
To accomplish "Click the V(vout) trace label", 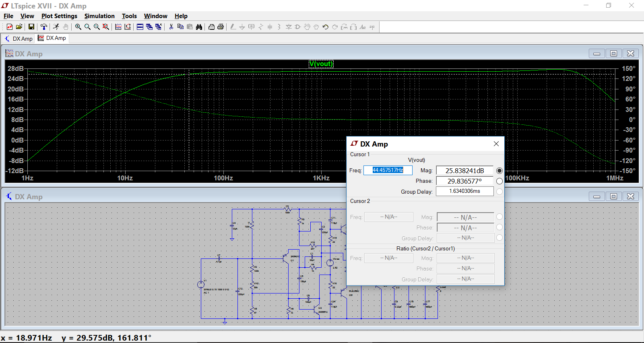I will pos(321,64).
